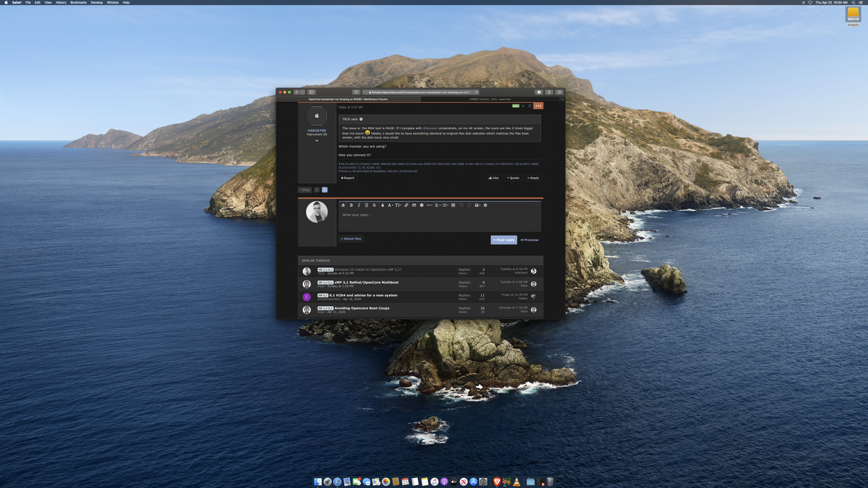Image resolution: width=868 pixels, height=488 pixels.
Task: Click the insert link icon
Action: 406,205
